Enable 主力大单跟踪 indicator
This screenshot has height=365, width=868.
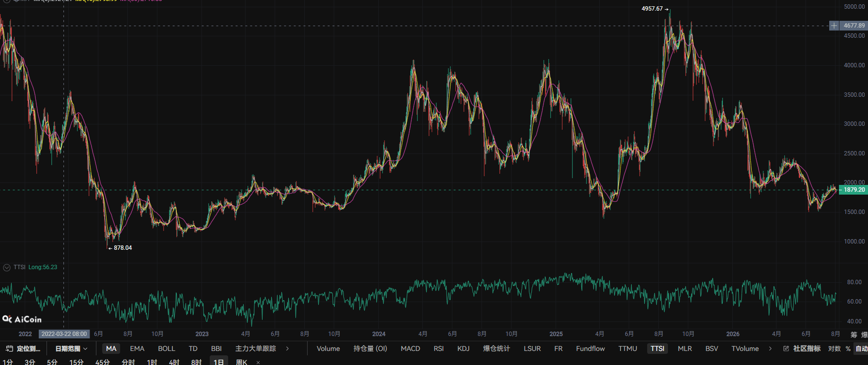click(256, 349)
